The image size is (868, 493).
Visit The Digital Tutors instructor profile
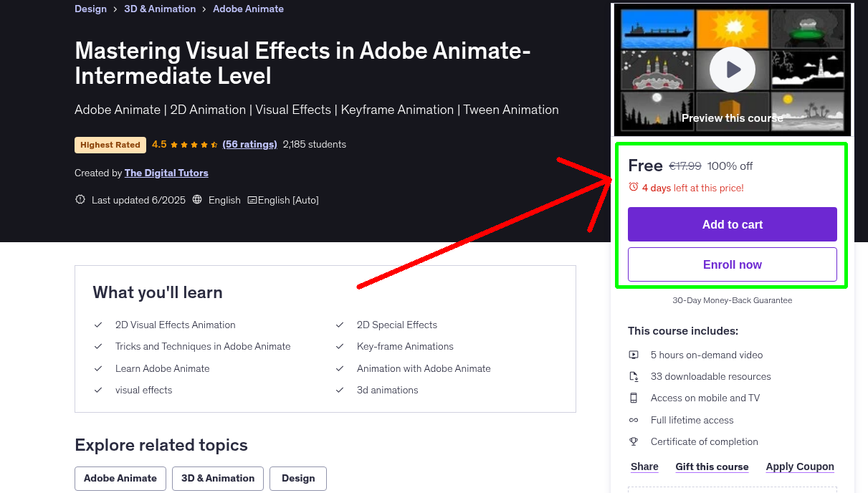pyautogui.click(x=166, y=173)
